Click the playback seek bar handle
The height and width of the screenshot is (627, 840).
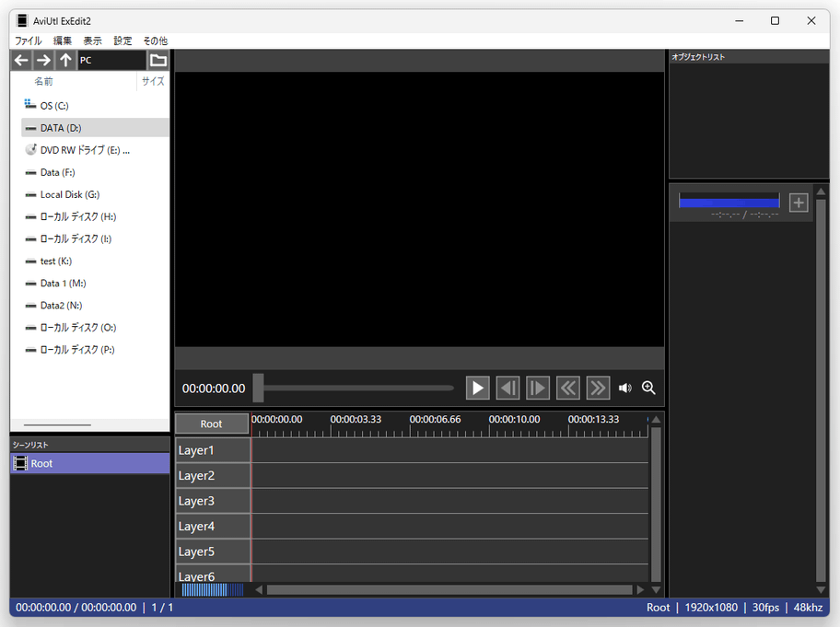tap(258, 388)
